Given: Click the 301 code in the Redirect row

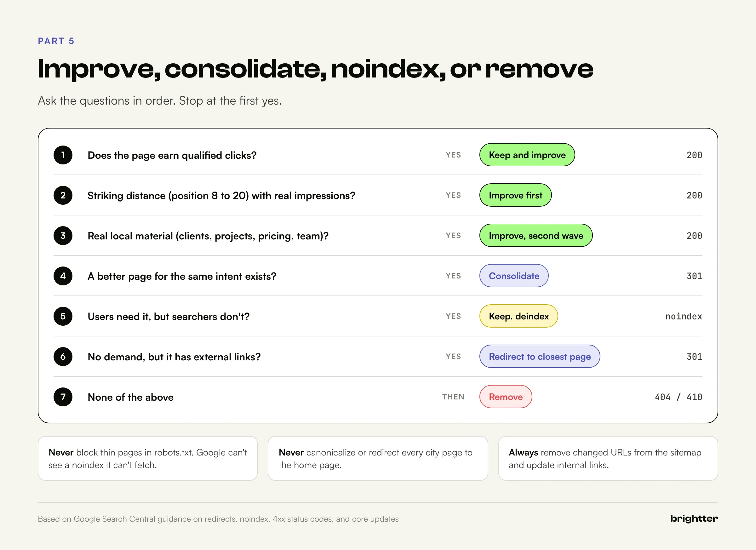Looking at the screenshot, I should click(x=694, y=357).
